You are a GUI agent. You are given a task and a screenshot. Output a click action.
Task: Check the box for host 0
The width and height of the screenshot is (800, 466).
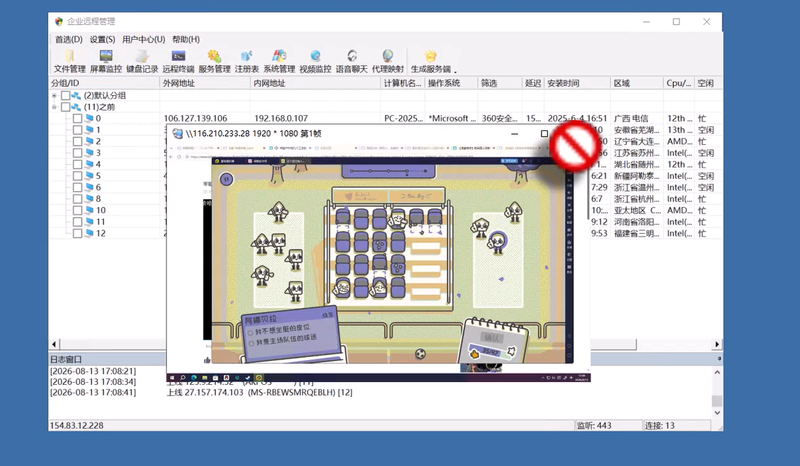click(x=77, y=118)
